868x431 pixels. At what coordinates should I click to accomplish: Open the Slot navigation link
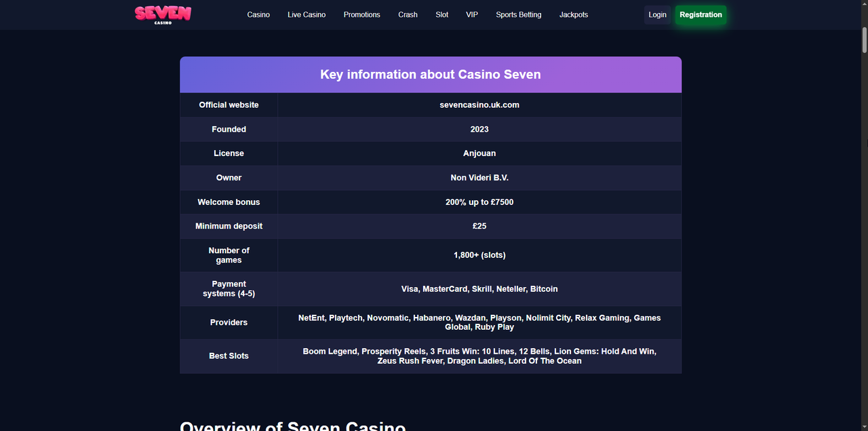(441, 15)
